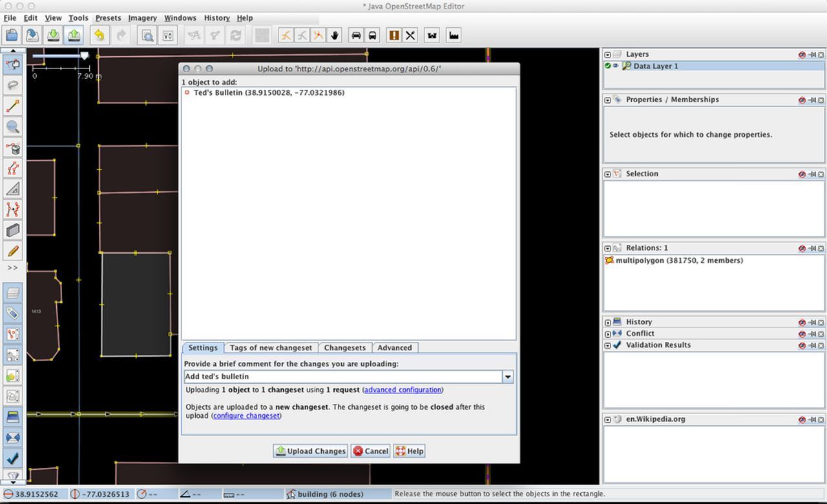Click the car preset toolbar icon
This screenshot has width=827, height=504.
(x=356, y=36)
